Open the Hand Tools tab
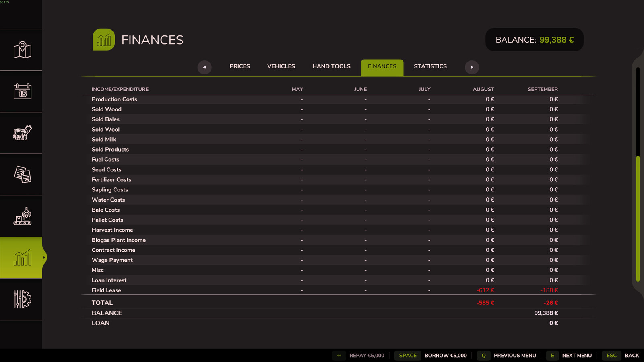644x362 pixels. click(331, 66)
